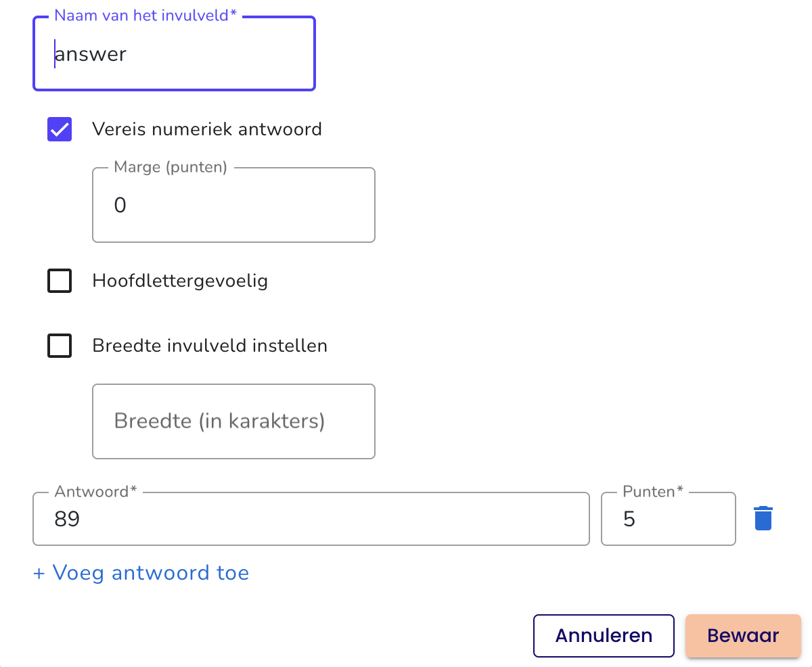The width and height of the screenshot is (812, 667).
Task: Click into the Breedte (in karakters) field
Action: tap(233, 421)
